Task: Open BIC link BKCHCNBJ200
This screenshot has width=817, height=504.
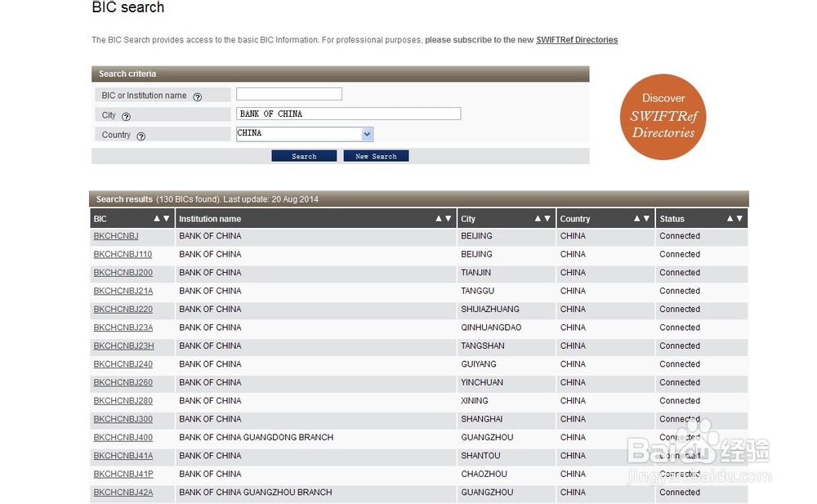Action: point(123,273)
